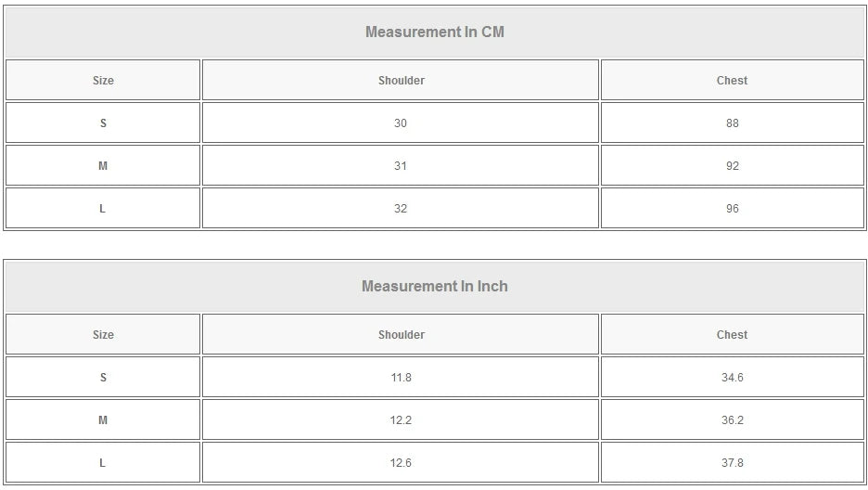This screenshot has width=868, height=490.
Task: Click the "Measurement In CM" table title
Action: tap(434, 32)
